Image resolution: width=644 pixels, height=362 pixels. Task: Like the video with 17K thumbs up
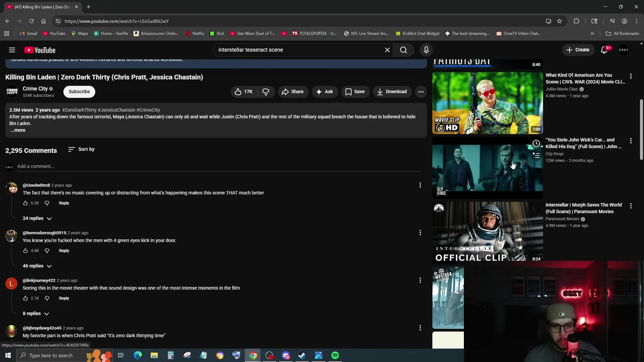tap(243, 92)
